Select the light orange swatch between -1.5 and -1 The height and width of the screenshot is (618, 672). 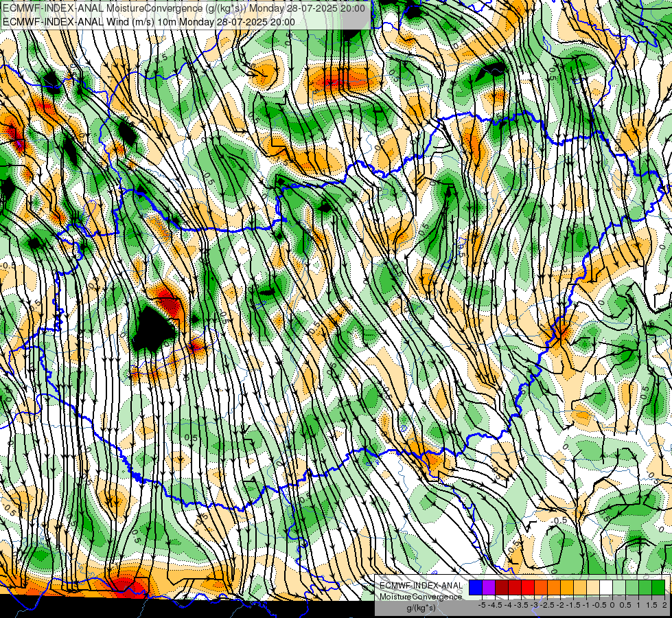coord(580,587)
